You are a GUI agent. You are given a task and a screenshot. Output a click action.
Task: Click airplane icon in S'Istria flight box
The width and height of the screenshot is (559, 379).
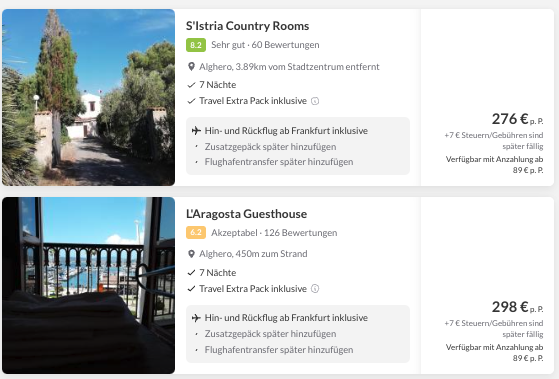(x=196, y=131)
